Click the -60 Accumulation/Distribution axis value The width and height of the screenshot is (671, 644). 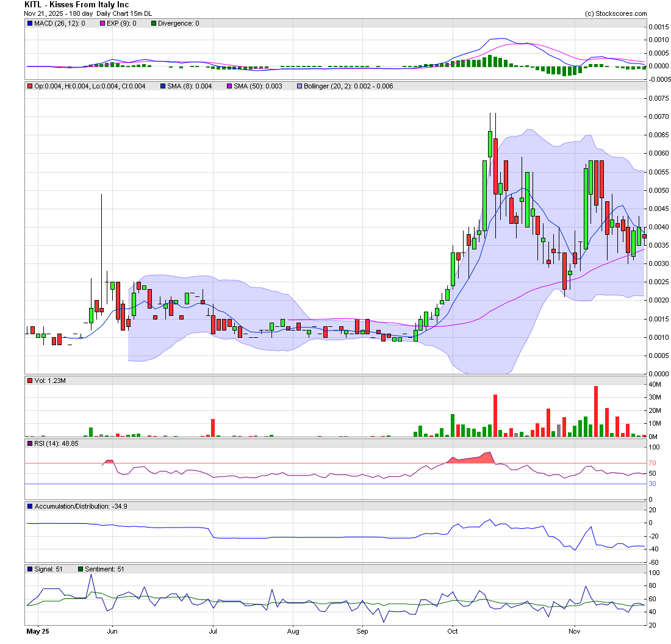point(653,562)
